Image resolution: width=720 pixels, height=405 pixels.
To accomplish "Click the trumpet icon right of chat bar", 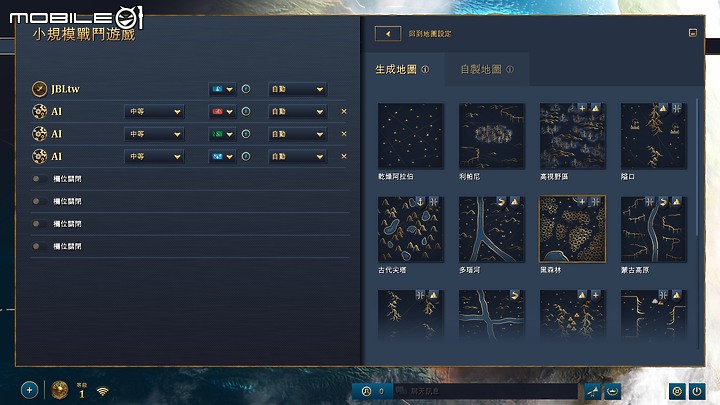I will pos(593,392).
